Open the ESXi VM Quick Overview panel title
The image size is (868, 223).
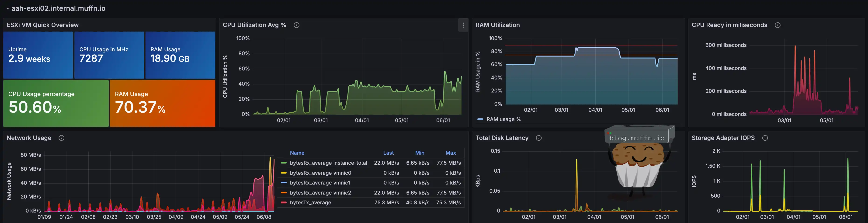42,25
